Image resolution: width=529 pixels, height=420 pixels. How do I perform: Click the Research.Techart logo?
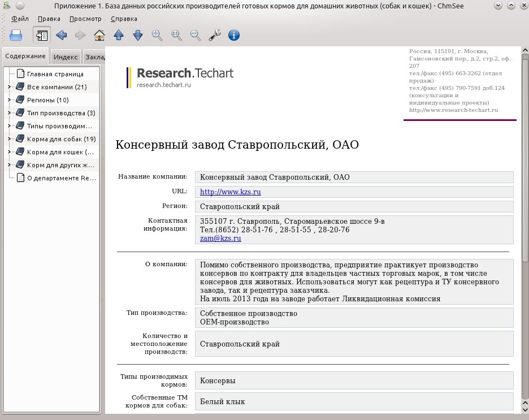tap(180, 77)
